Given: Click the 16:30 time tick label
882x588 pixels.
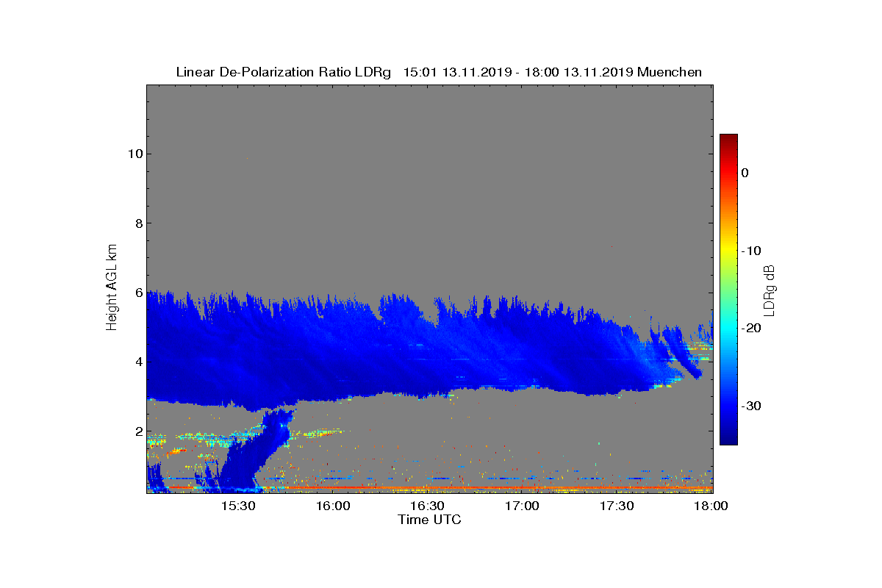Looking at the screenshot, I should click(428, 506).
